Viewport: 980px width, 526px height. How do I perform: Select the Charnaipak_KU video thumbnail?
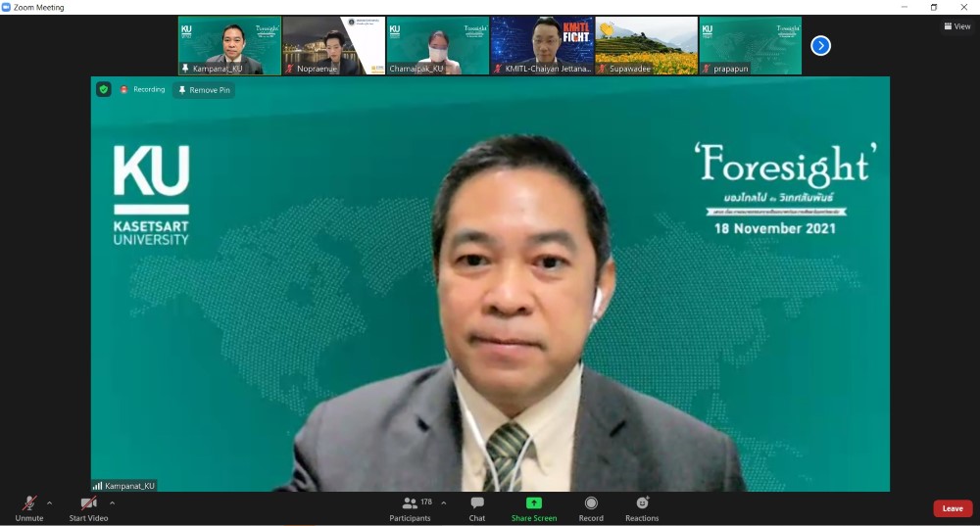437,45
